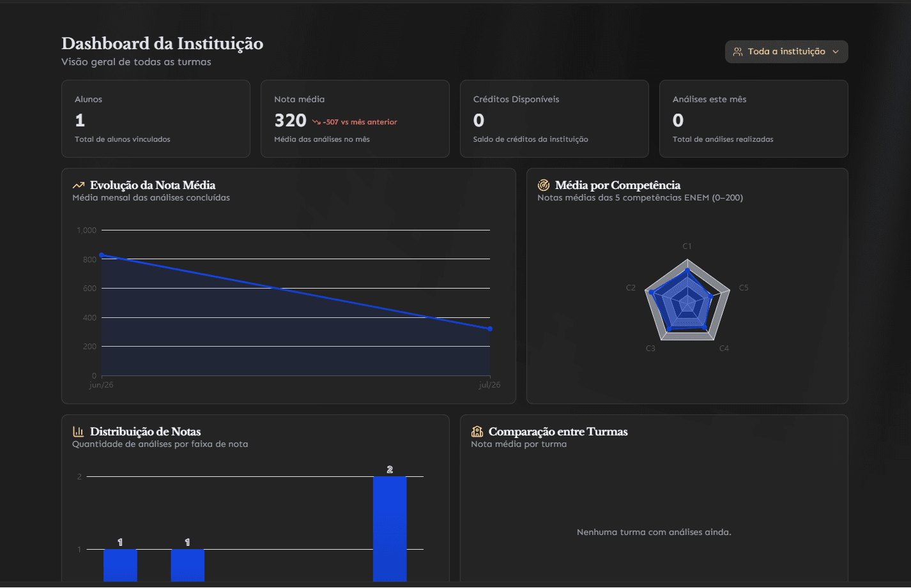Click the C3 label on radar chart
Screen dimensions: 911x588
coord(650,349)
